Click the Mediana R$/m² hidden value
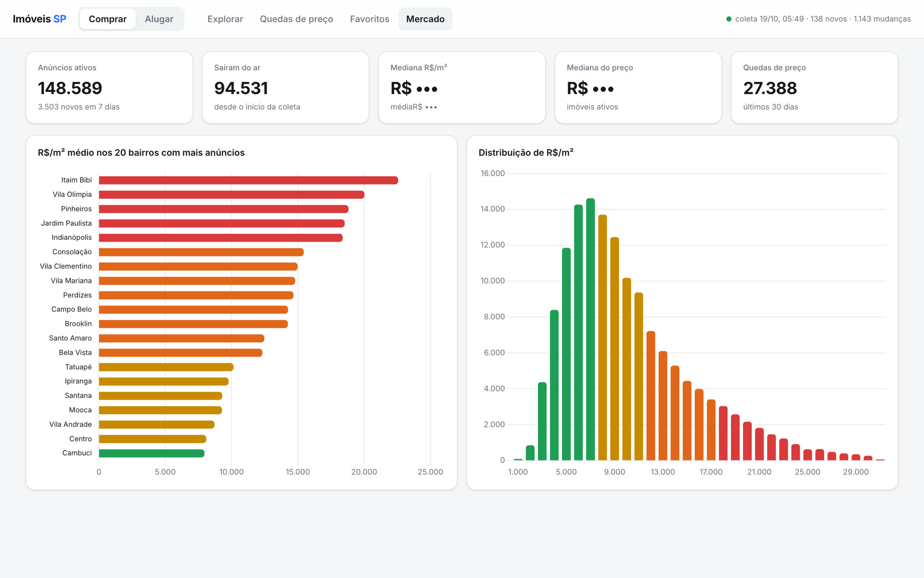Viewport: 924px width, 578px height. click(x=413, y=88)
